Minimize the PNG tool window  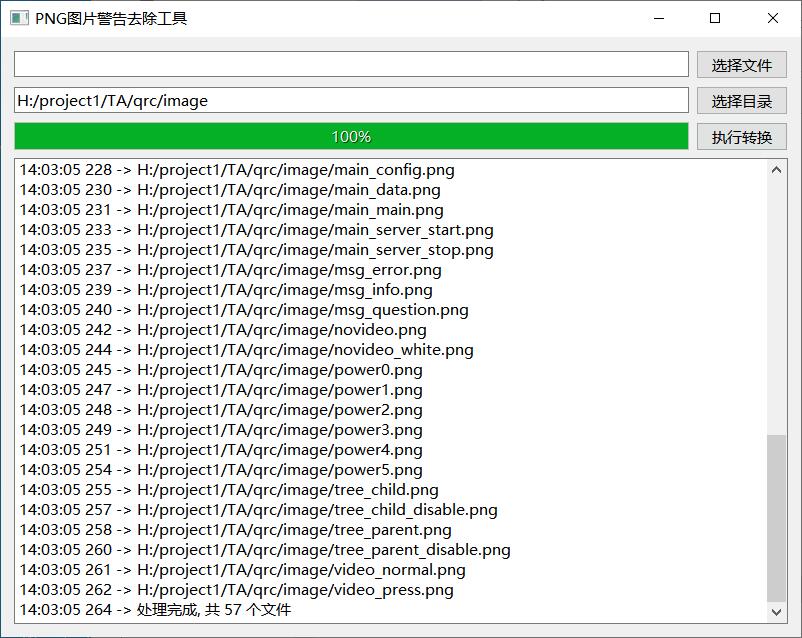coord(658,18)
